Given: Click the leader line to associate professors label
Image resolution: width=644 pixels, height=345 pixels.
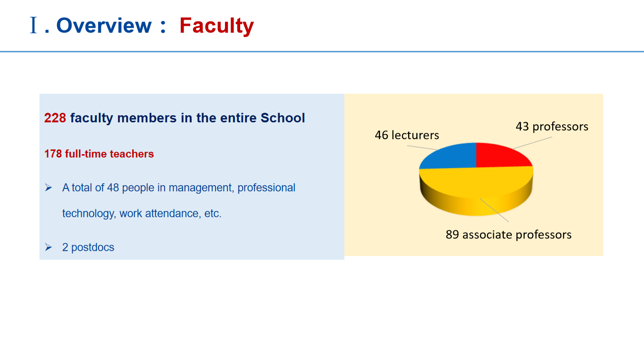Looking at the screenshot, I should coord(494,210).
